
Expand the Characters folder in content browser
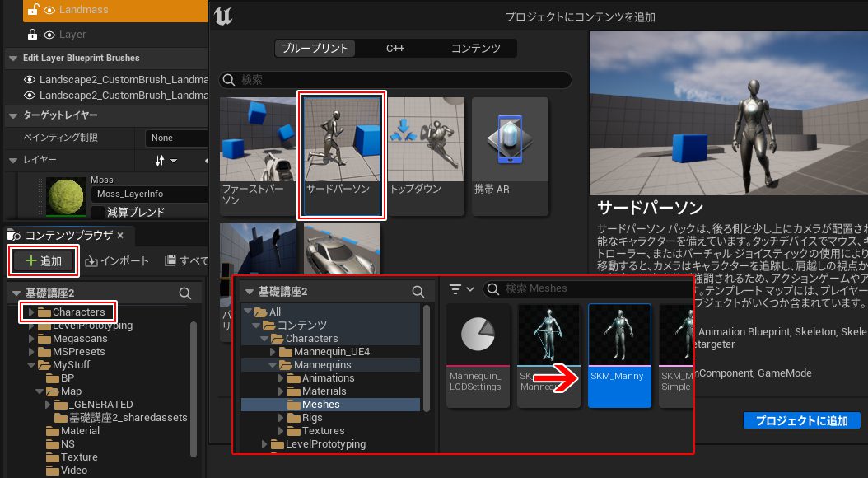(x=31, y=312)
